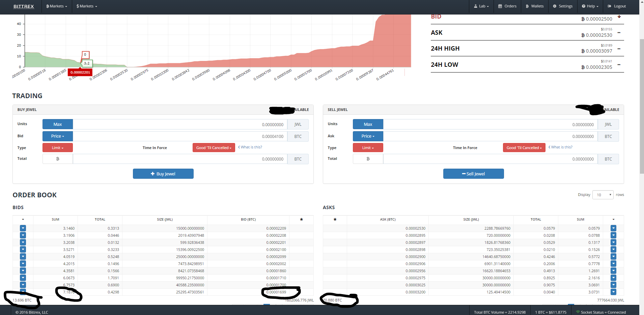This screenshot has height=315, width=644.
Task: Click the page vertical scrollbar
Action: coord(642,106)
